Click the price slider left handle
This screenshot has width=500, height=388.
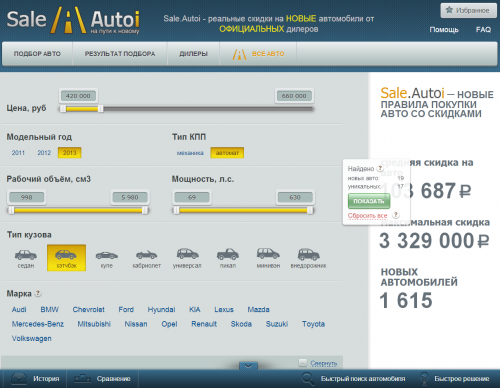[x=63, y=109]
